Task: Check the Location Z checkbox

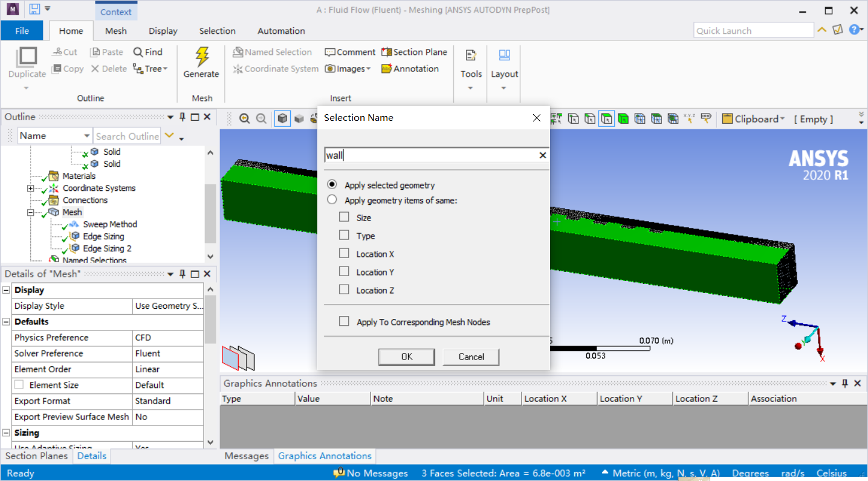Action: pos(344,290)
